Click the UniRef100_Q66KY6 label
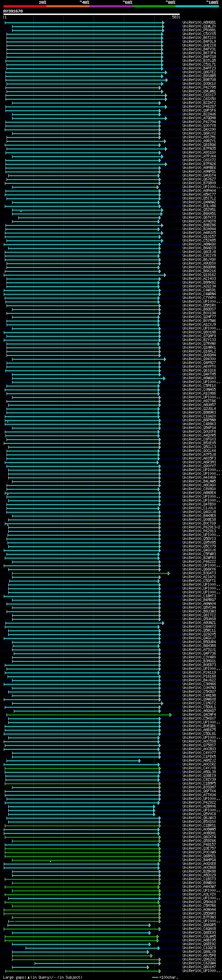 click(x=199, y=569)
